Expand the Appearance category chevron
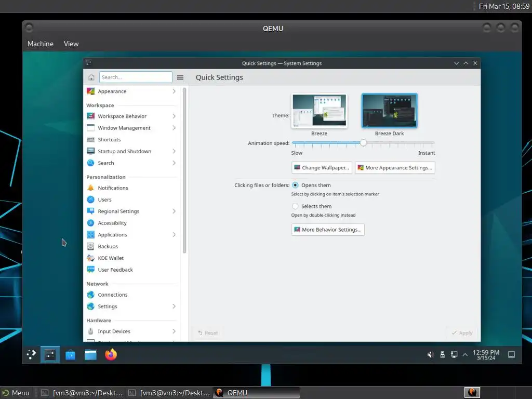 (x=174, y=91)
